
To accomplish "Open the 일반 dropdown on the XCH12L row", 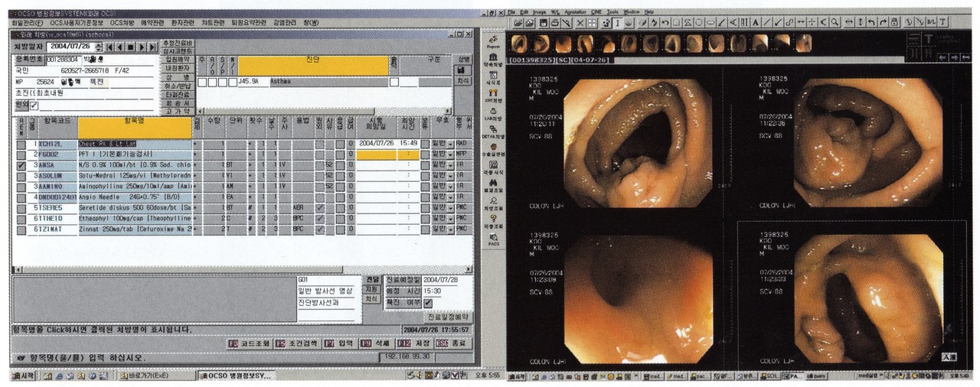I will (x=449, y=143).
